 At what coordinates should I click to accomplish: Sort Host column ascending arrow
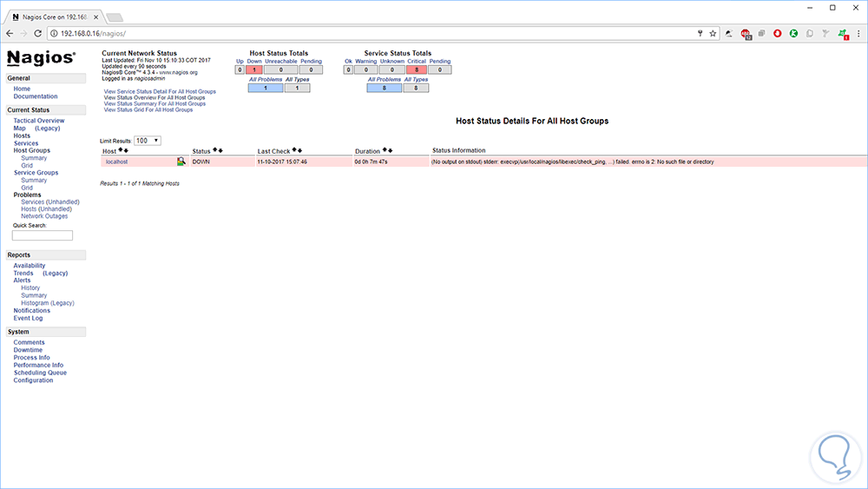pyautogui.click(x=121, y=150)
